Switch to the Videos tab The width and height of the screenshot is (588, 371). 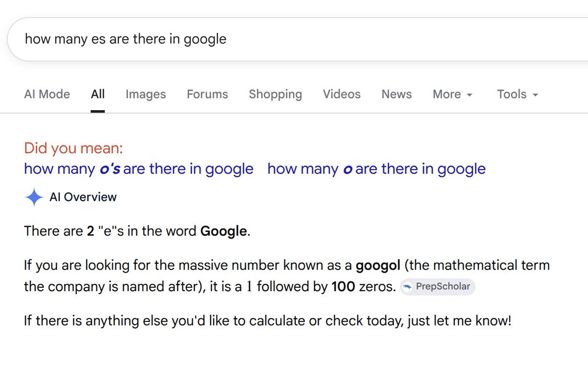click(x=342, y=94)
